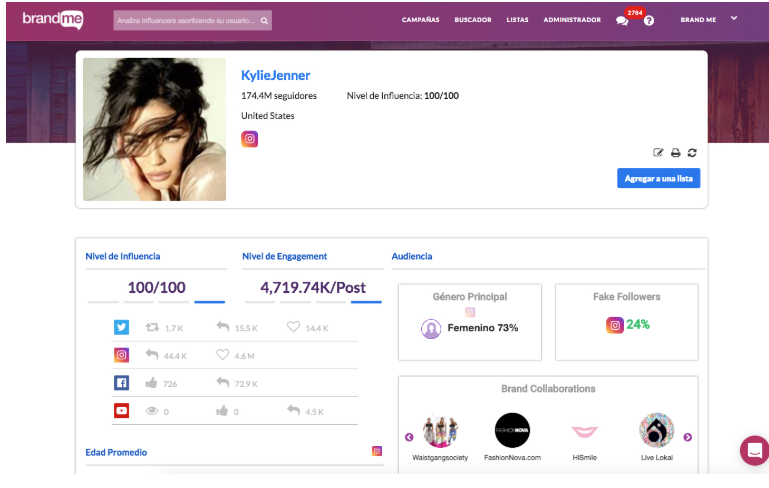This screenshot has width=769, height=488.
Task: Click the Live Lokai brand logo
Action: point(657,431)
